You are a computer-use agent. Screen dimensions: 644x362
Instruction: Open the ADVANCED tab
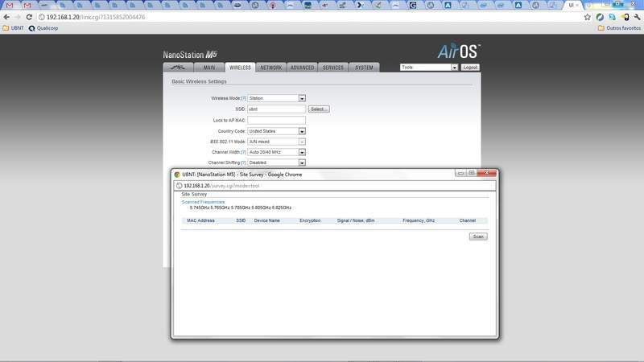coord(303,68)
